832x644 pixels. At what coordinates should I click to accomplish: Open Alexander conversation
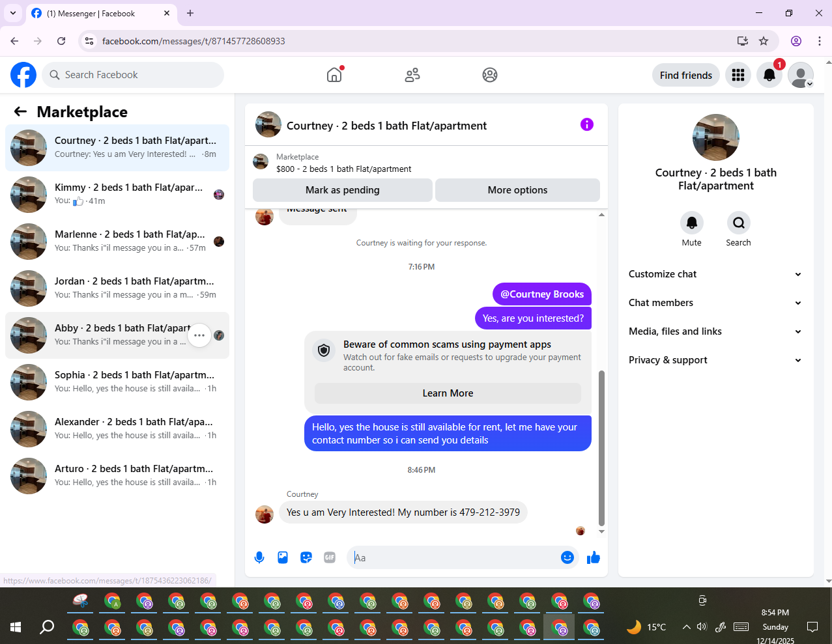(117, 429)
